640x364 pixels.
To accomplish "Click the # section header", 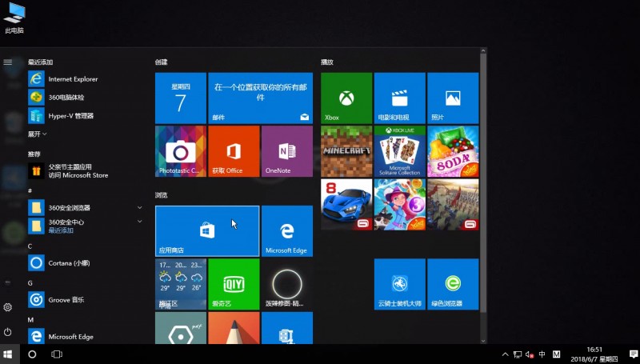I will 30,190.
